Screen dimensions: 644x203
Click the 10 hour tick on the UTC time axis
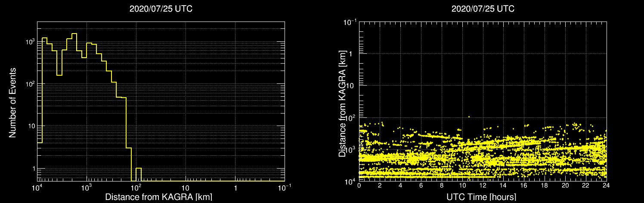tap(462, 185)
